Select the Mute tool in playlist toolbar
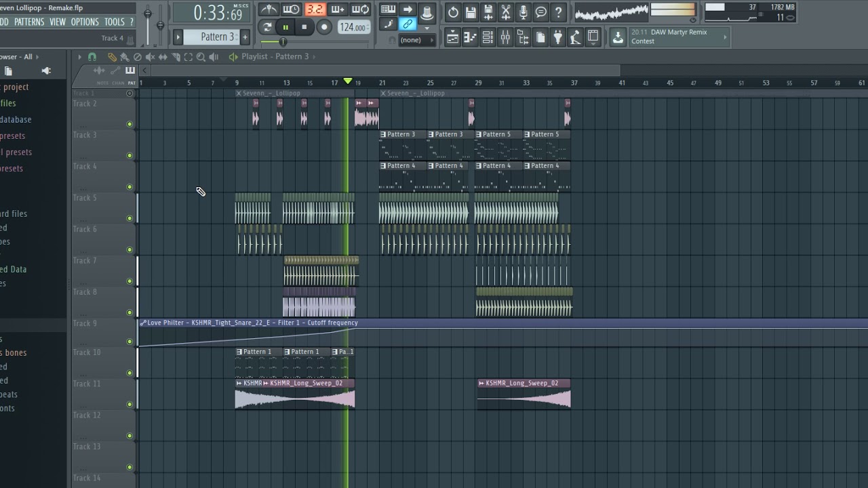The image size is (868, 488). coord(151,57)
